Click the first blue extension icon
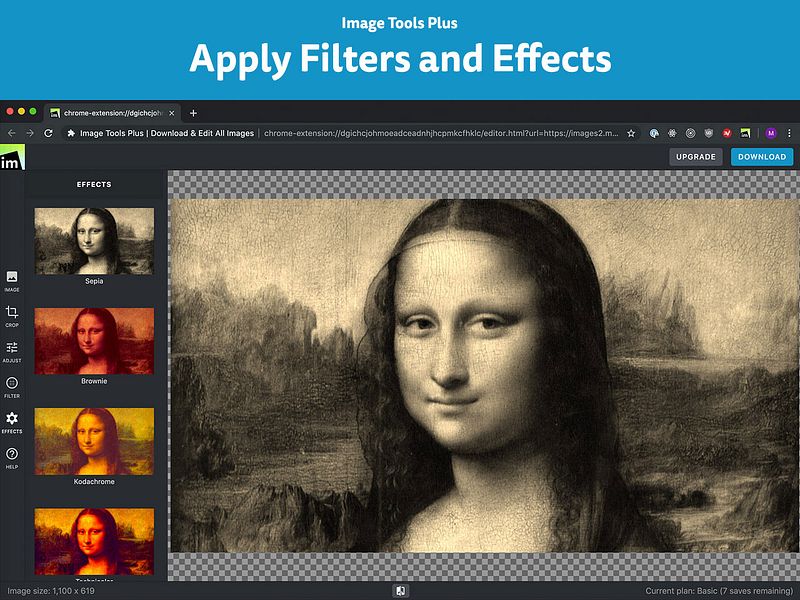Image resolution: width=800 pixels, height=600 pixels. click(x=654, y=133)
